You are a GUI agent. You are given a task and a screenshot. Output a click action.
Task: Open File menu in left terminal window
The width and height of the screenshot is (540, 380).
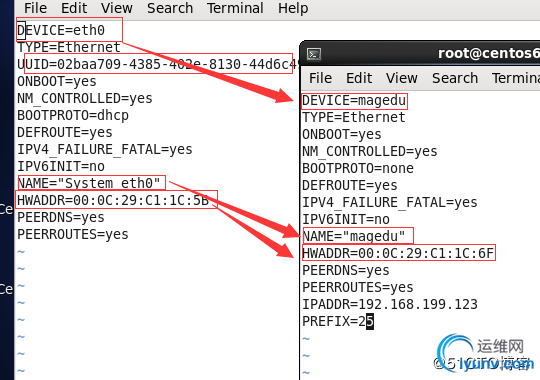coord(35,8)
